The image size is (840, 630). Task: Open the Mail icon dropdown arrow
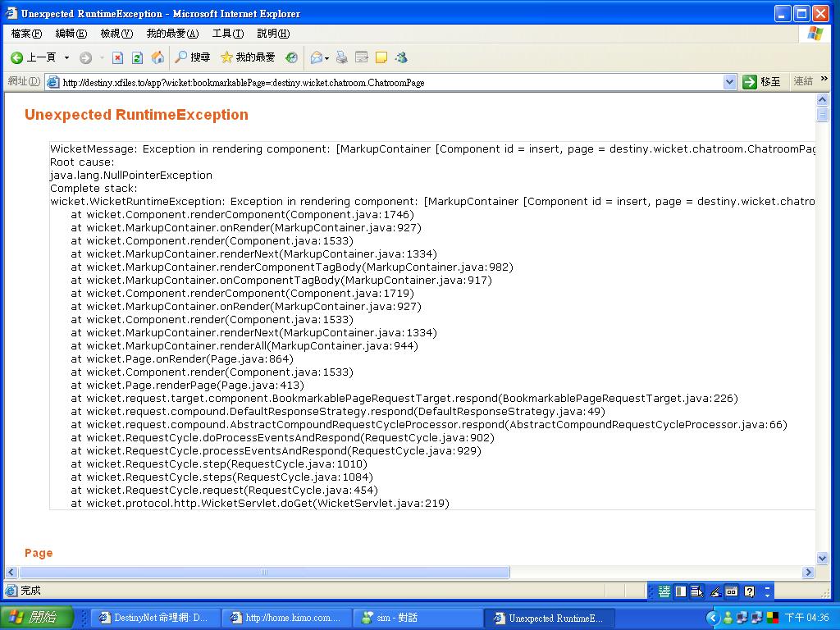326,57
